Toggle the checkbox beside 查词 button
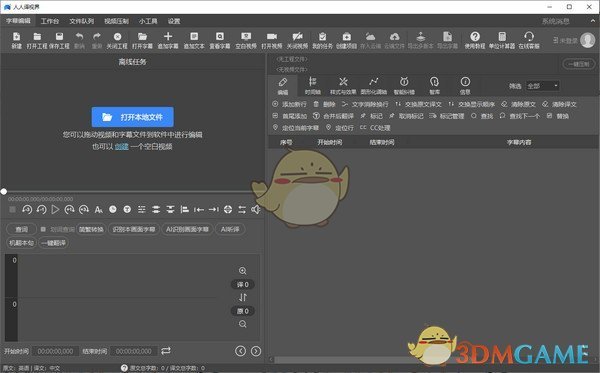This screenshot has width=600, height=373. pyautogui.click(x=43, y=229)
